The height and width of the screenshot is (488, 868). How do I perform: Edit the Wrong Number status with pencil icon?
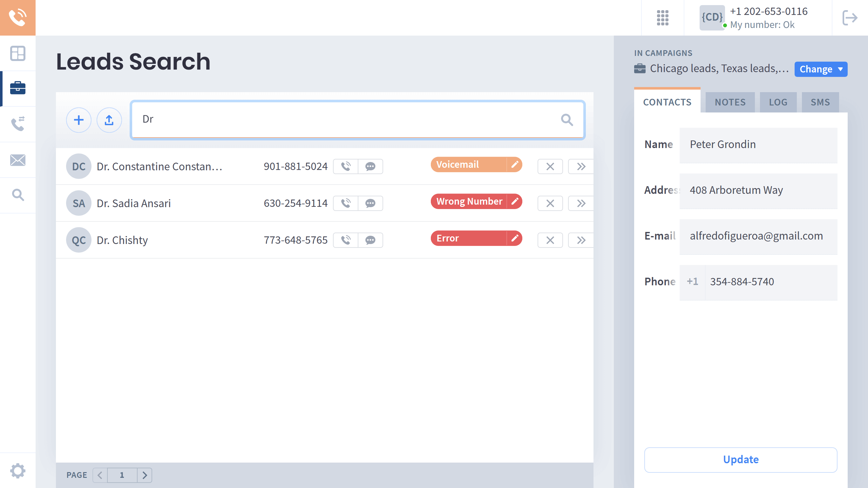pyautogui.click(x=514, y=201)
